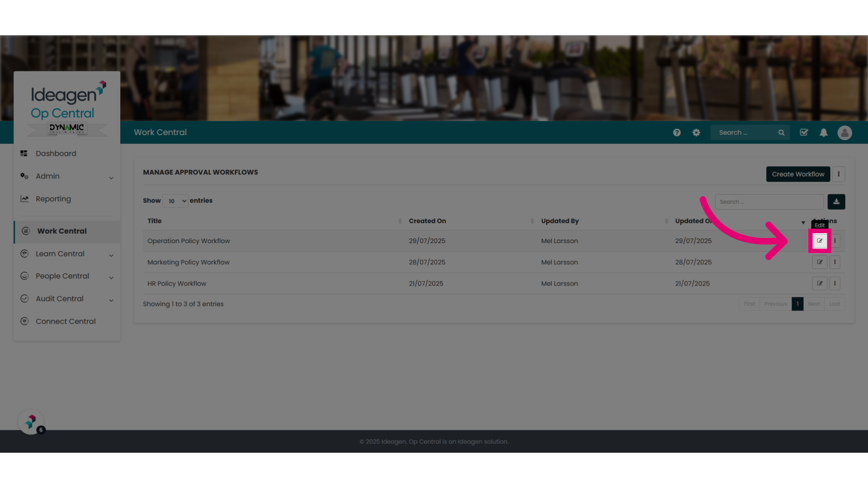
Task: Click the Reporting chart icon
Action: click(24, 199)
